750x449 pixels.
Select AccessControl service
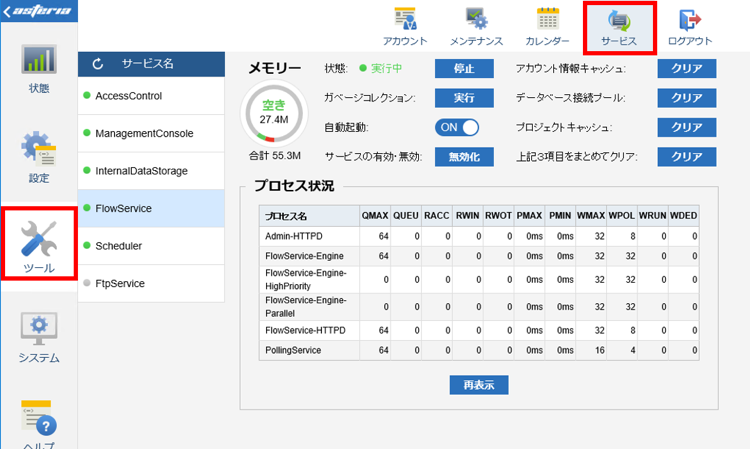[x=151, y=96]
